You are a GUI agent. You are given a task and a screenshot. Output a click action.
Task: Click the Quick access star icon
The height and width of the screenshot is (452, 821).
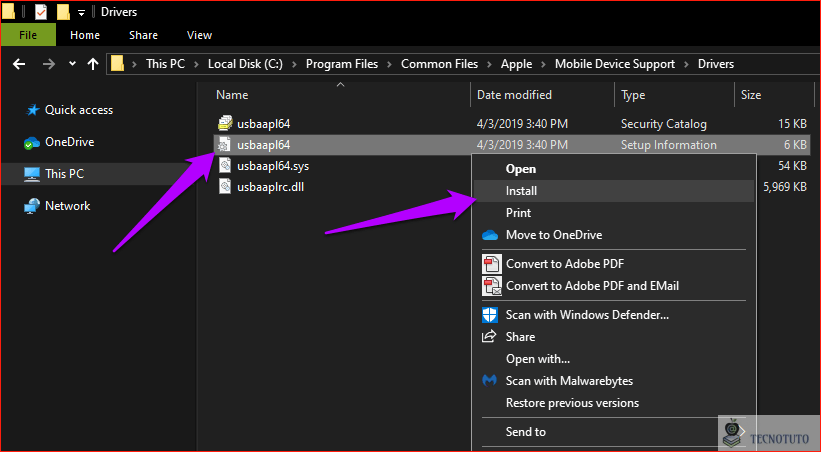click(x=33, y=110)
